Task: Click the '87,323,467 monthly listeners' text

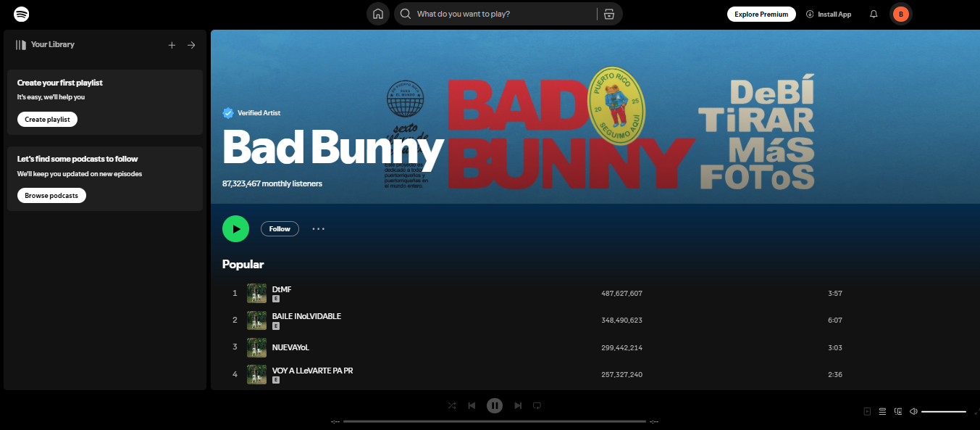Action: 272,183
